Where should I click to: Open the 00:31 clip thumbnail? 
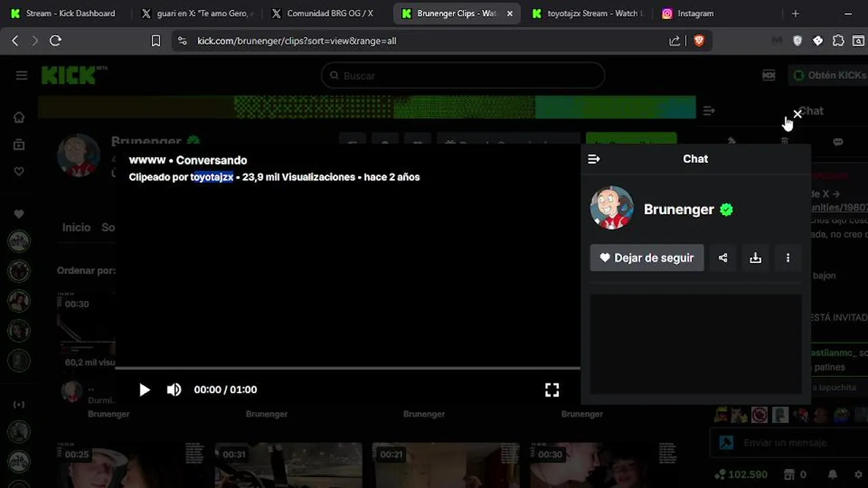coord(288,465)
